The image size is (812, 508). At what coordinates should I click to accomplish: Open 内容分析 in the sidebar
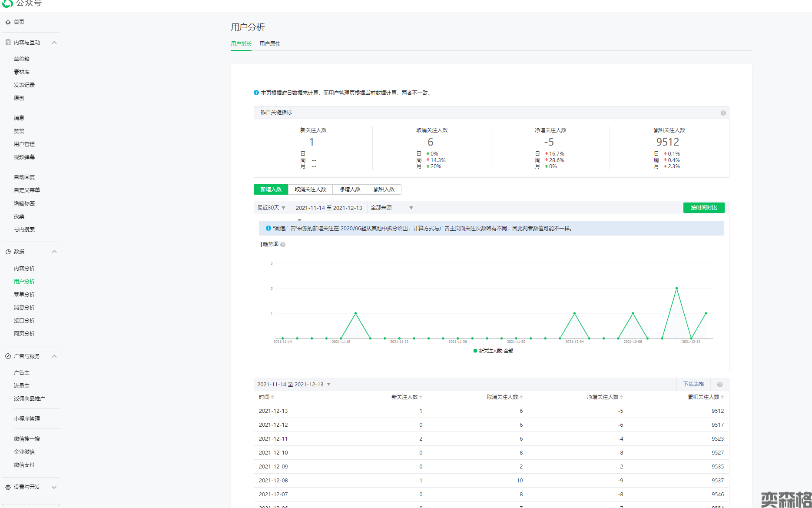click(24, 269)
